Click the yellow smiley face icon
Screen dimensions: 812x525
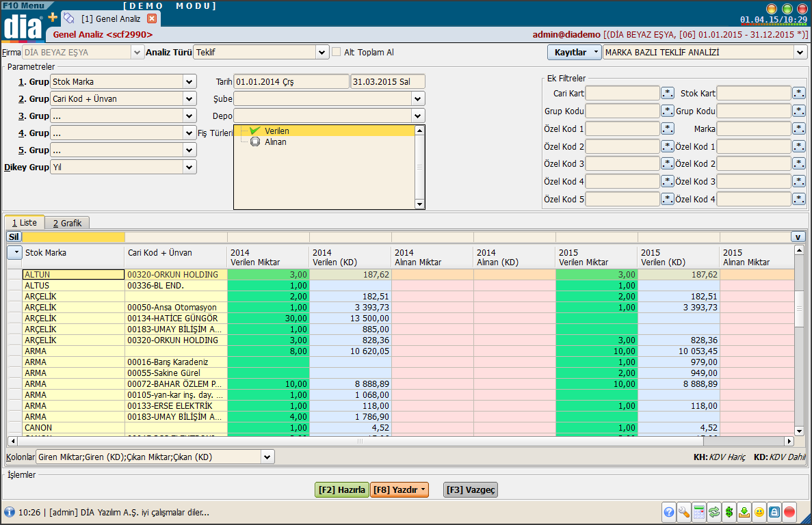point(759,512)
